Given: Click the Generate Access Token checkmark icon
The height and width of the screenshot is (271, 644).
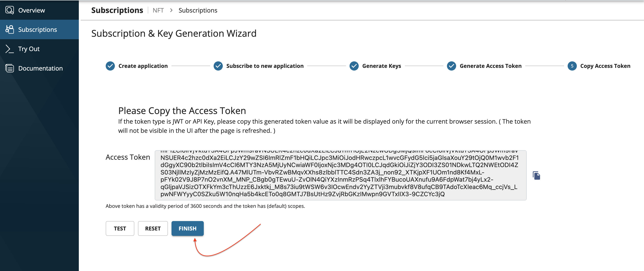Looking at the screenshot, I should [451, 66].
